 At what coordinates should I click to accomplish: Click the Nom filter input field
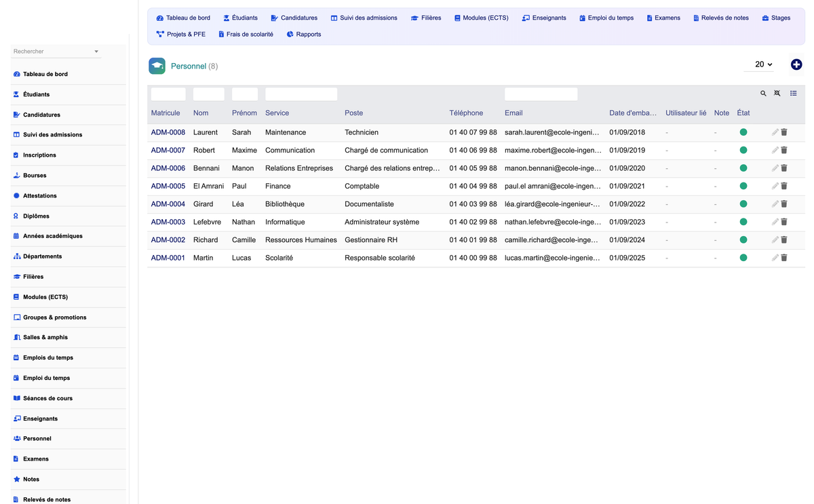pos(209,94)
